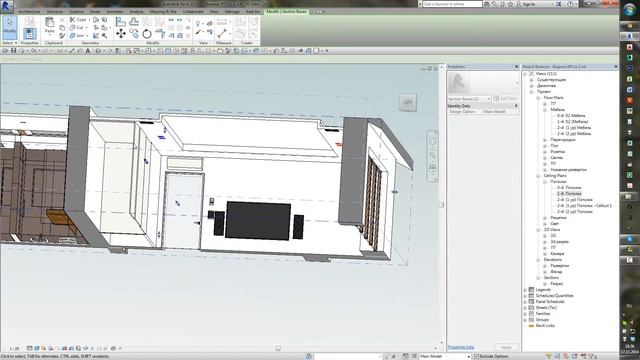Select the Revit Links tree item

[x=545, y=326]
